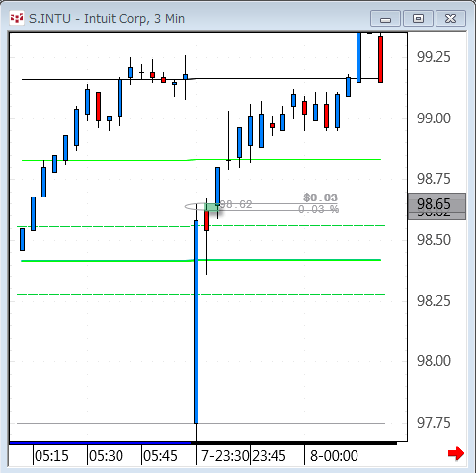
Task: Close the S.INTU chart window
Action: click(x=450, y=18)
